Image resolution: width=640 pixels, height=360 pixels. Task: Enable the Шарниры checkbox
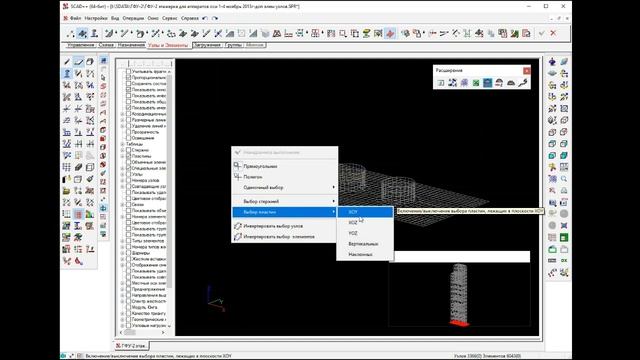129,253
